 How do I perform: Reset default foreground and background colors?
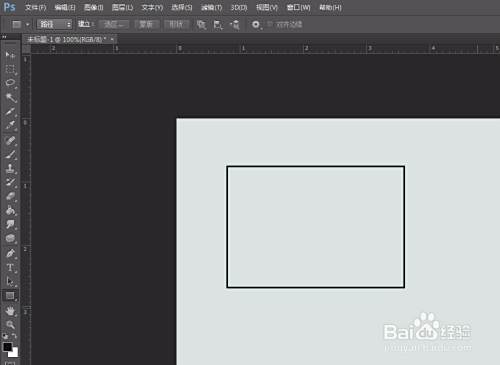(5, 336)
